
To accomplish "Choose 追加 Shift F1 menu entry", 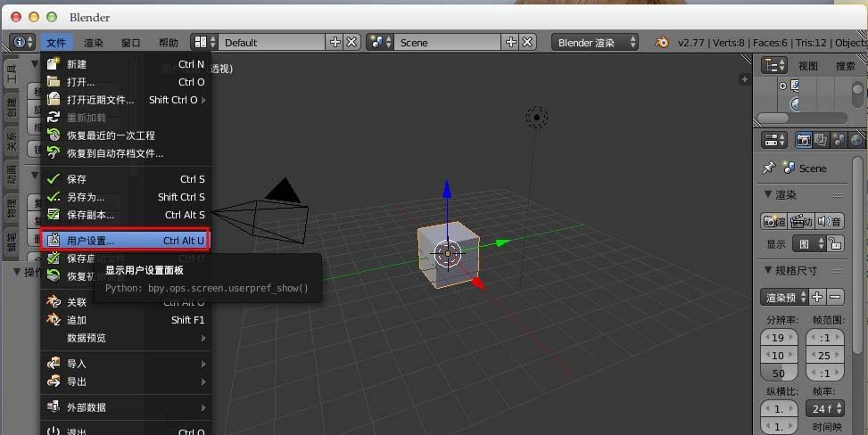I will tap(126, 320).
